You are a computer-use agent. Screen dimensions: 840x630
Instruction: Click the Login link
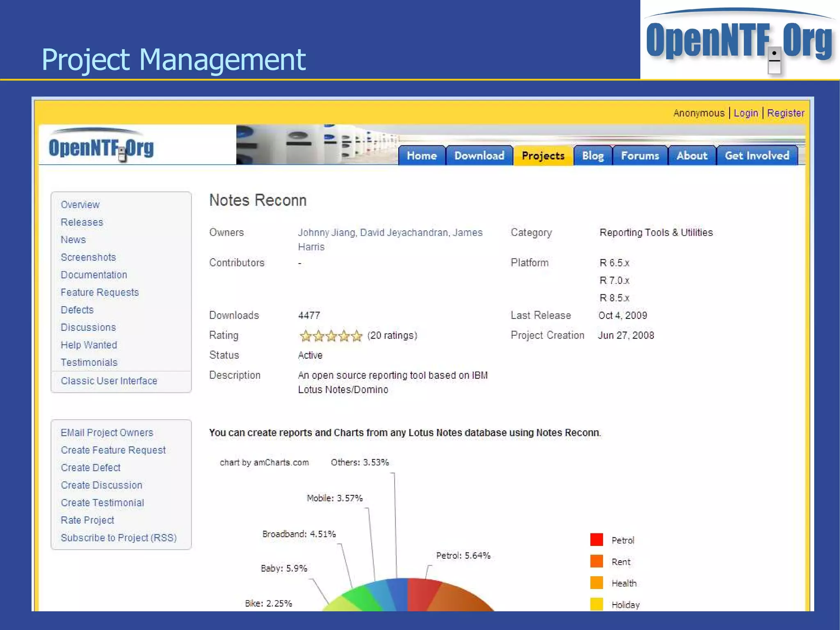746,113
